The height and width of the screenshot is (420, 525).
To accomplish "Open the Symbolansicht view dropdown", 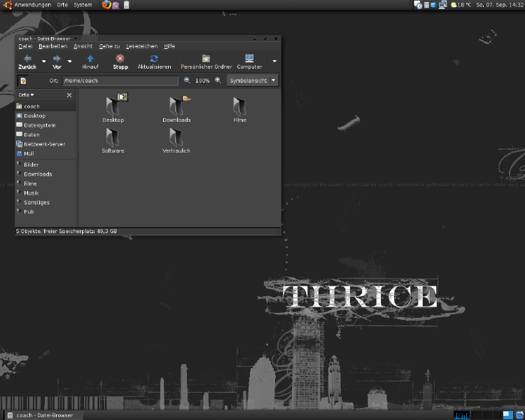I will 253,80.
